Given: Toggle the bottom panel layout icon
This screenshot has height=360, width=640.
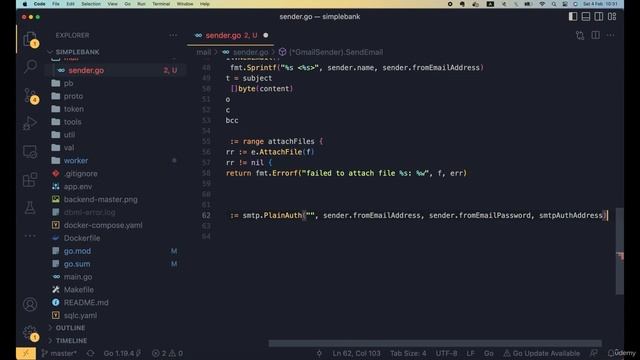Looking at the screenshot, I should [586, 17].
